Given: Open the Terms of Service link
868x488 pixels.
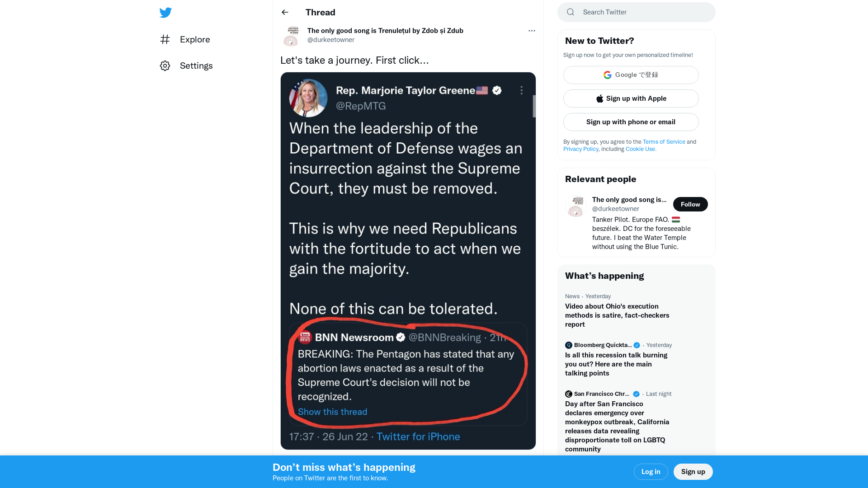Looking at the screenshot, I should 664,142.
